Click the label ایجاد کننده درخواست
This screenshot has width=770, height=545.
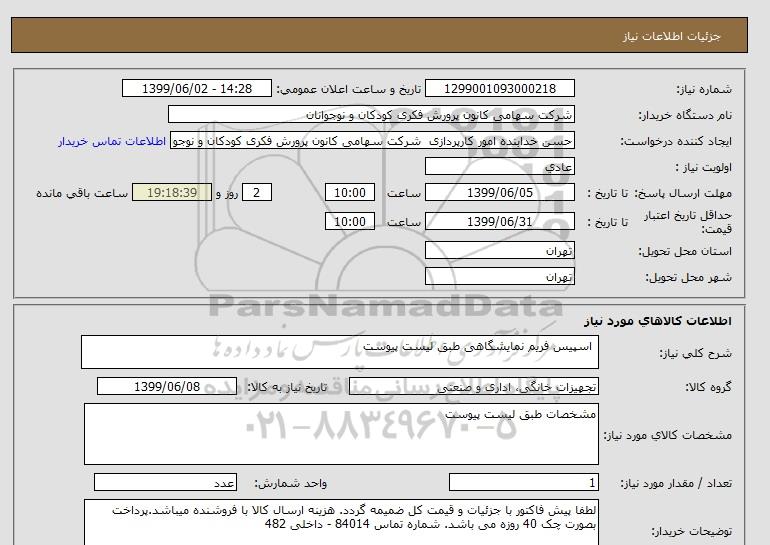(x=676, y=142)
